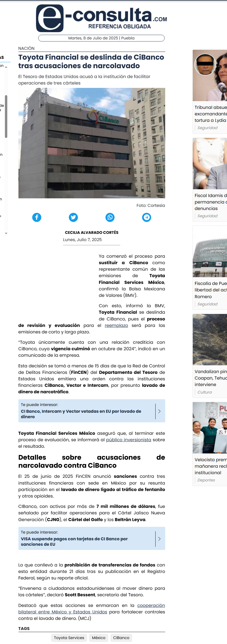Image resolution: width=227 pixels, height=644 pixels.
Task: Click Seguridad category under Fiscal Idamis story
Action: pos(207,216)
